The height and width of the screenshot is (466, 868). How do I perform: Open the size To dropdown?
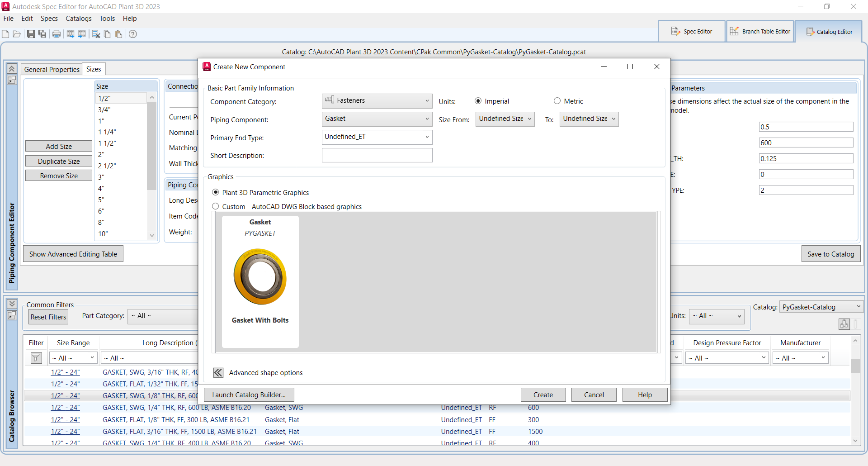(589, 119)
